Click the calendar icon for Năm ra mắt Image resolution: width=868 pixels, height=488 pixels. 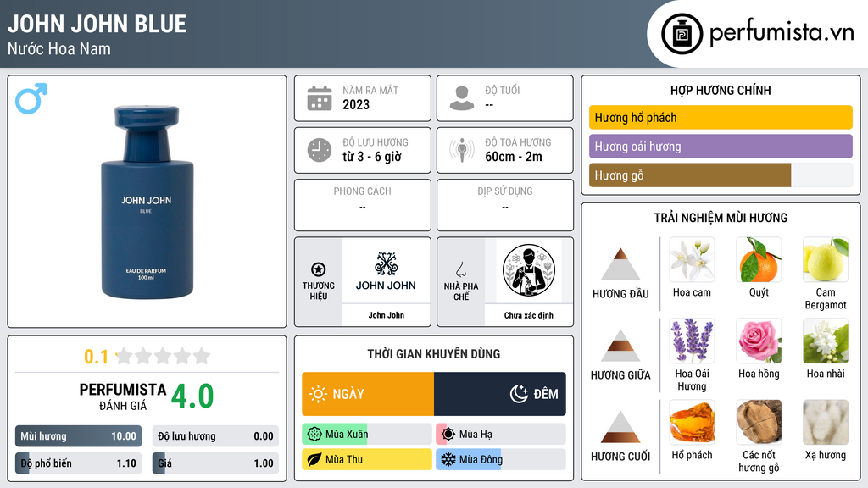pyautogui.click(x=320, y=98)
